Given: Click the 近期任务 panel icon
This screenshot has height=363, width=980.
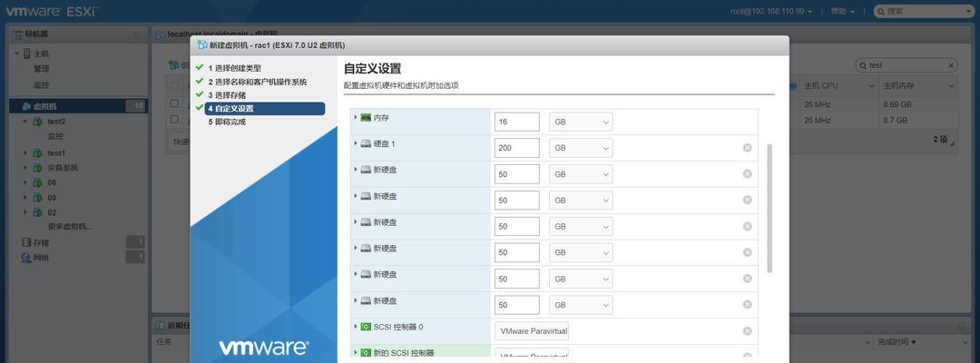Looking at the screenshot, I should click(162, 326).
